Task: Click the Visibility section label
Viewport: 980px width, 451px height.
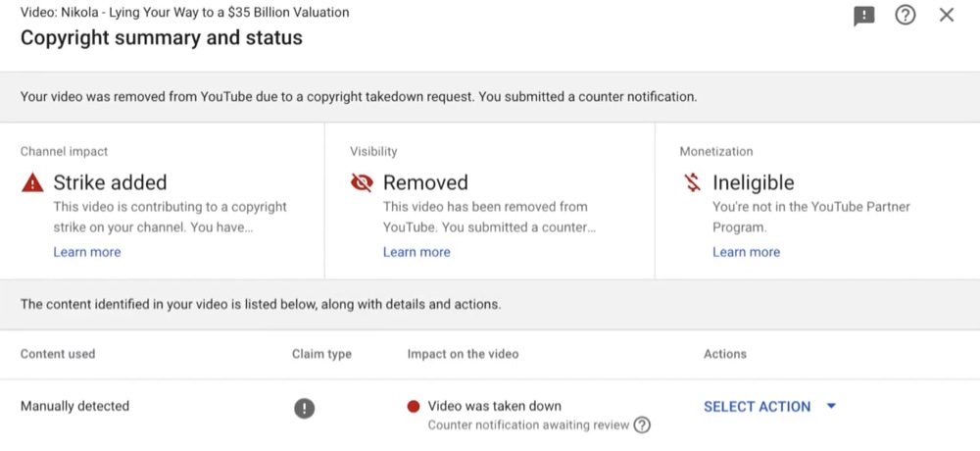Action: tap(373, 151)
